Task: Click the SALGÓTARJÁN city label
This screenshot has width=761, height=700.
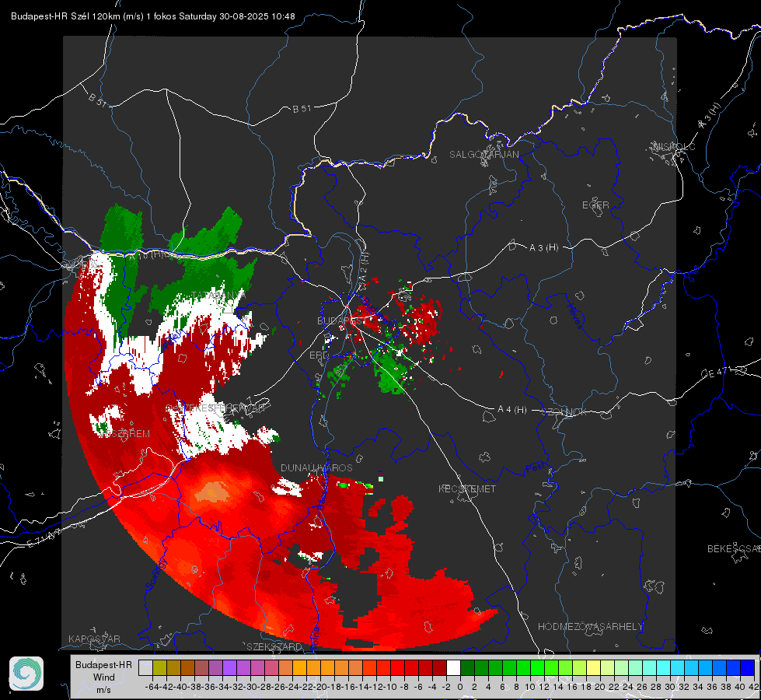Action: 483,155
